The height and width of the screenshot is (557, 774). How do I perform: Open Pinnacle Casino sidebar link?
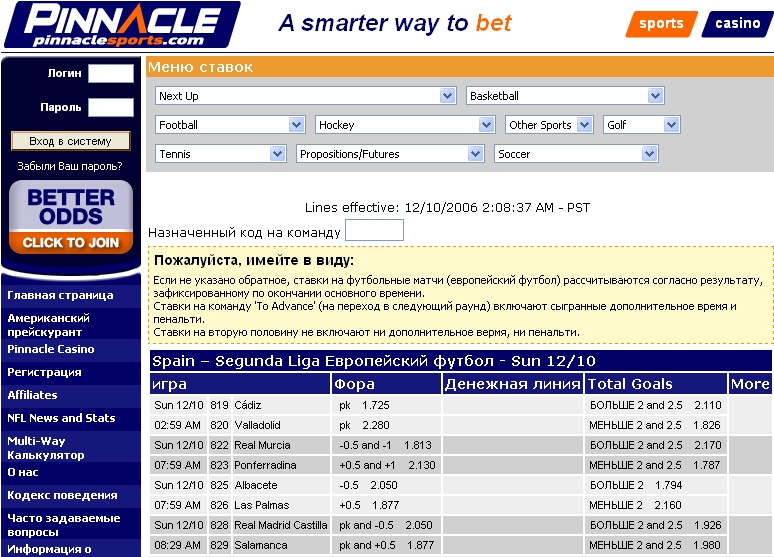51,349
